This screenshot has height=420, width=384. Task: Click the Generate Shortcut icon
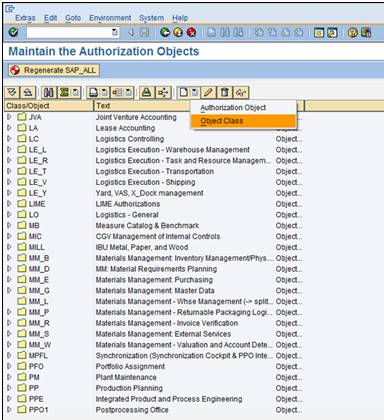click(332, 32)
